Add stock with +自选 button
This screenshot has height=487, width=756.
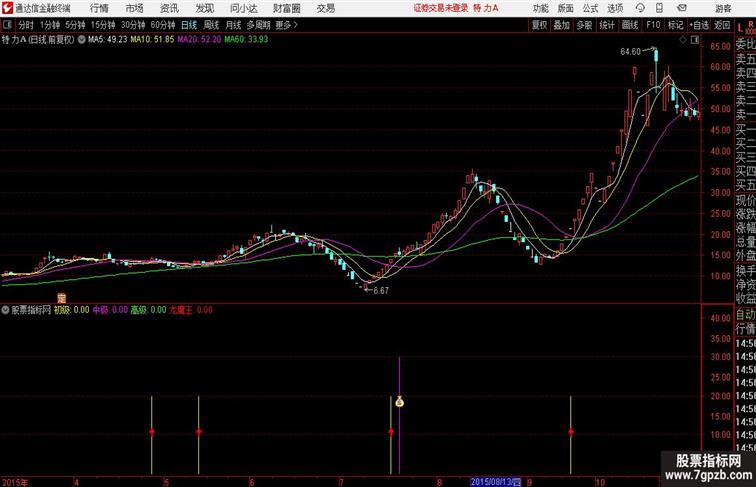[699, 25]
